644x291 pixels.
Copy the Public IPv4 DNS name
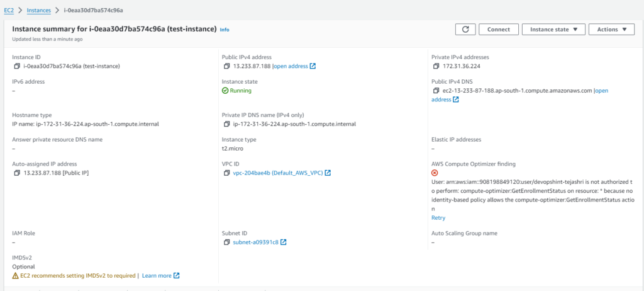436,91
